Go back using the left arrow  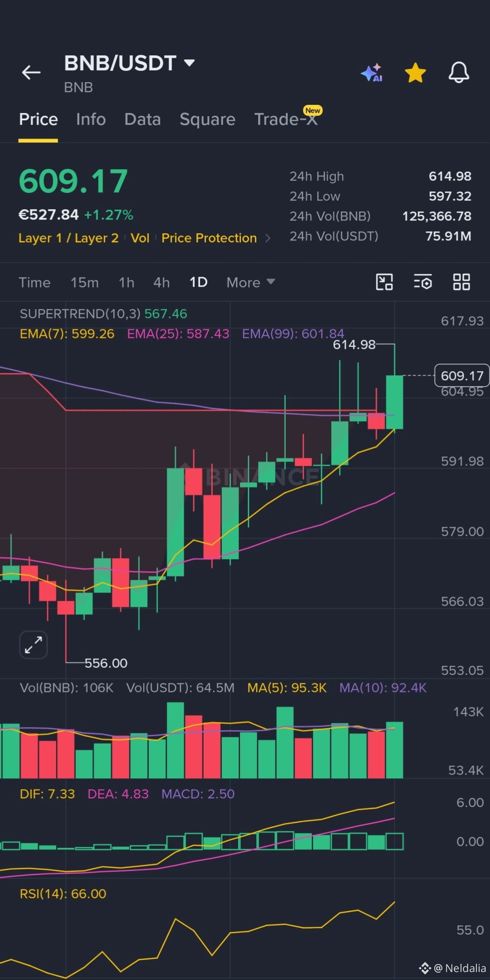coord(31,72)
